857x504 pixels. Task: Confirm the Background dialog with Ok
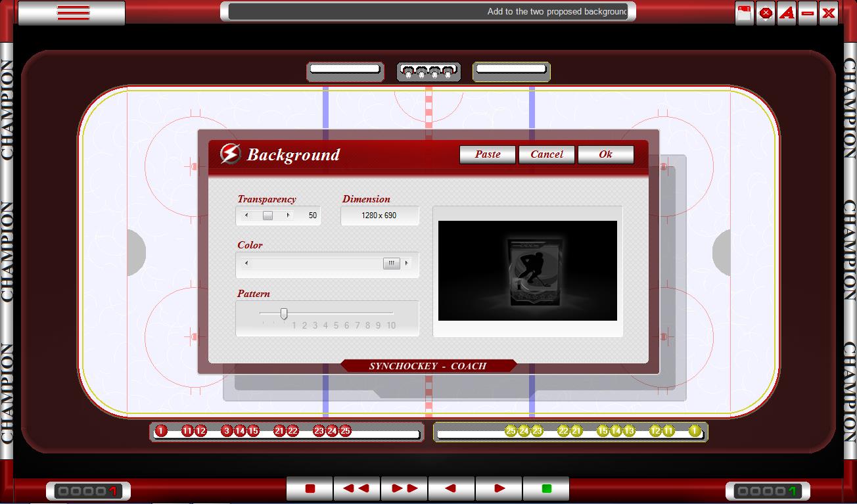605,154
